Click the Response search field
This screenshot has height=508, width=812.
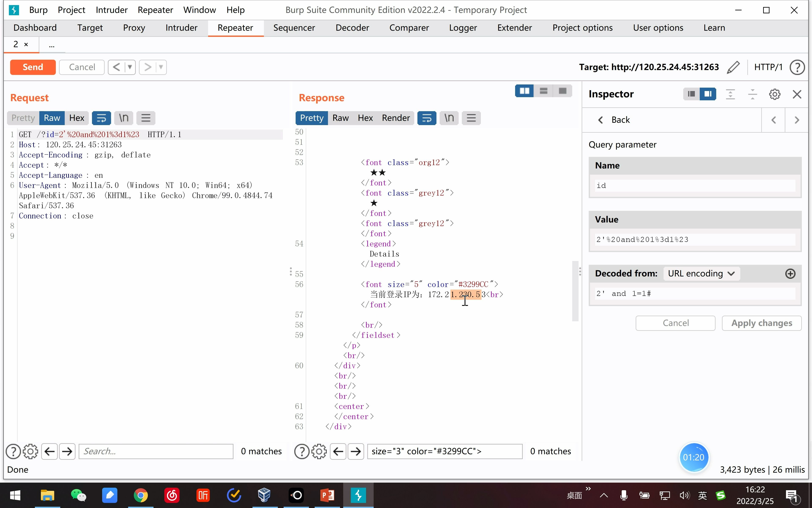point(444,451)
